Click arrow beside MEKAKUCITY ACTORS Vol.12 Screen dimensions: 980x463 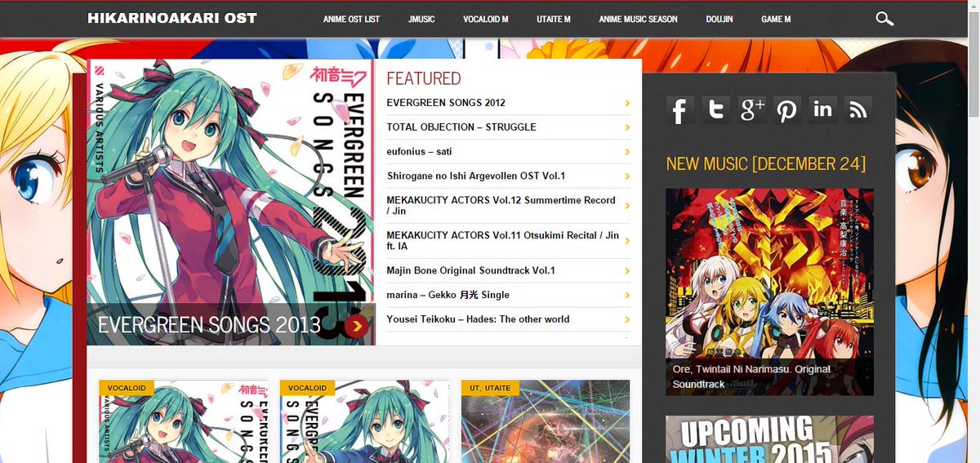click(x=627, y=206)
